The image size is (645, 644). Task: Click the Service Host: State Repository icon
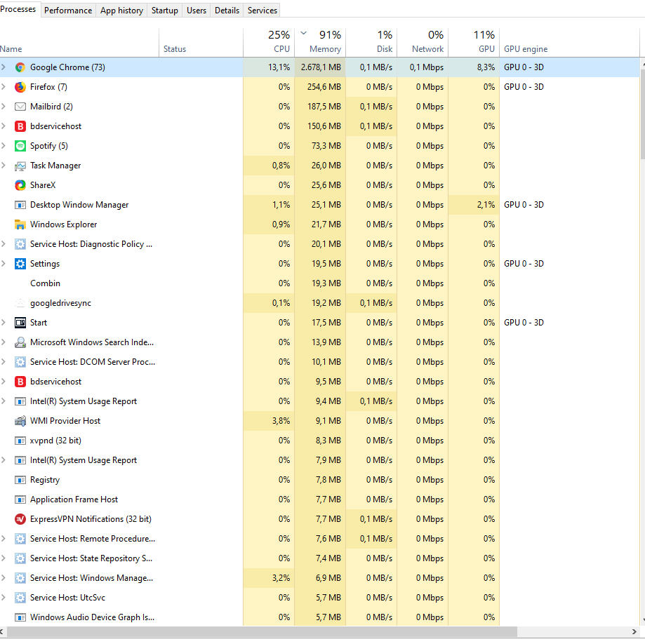click(x=20, y=558)
